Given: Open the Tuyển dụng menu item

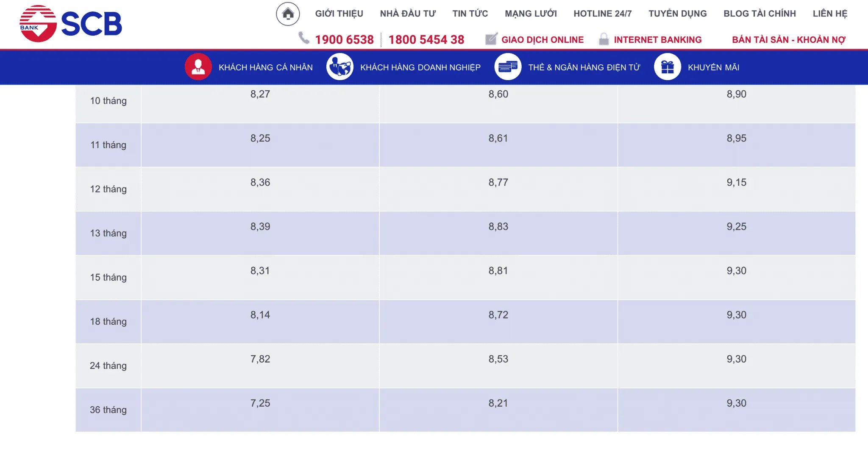Looking at the screenshot, I should point(678,14).
